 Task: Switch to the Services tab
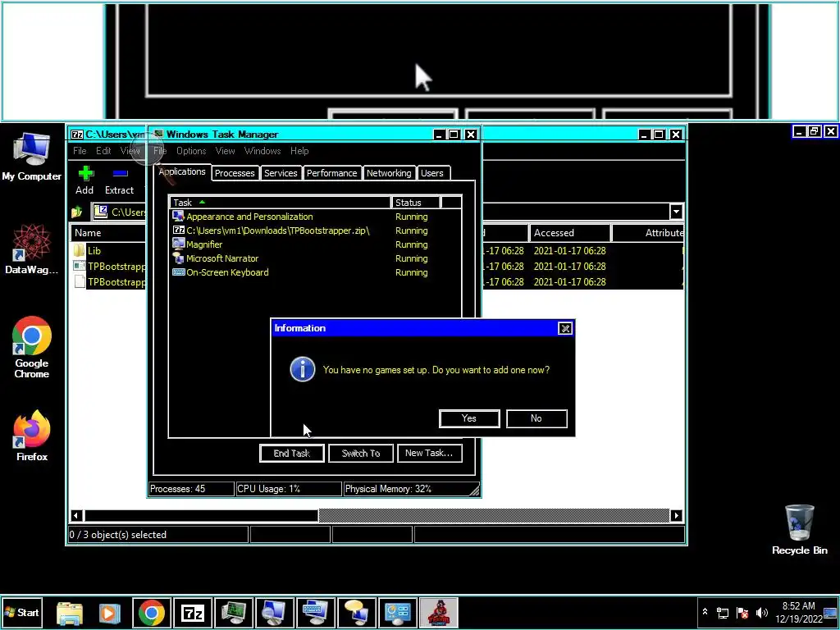pos(281,173)
